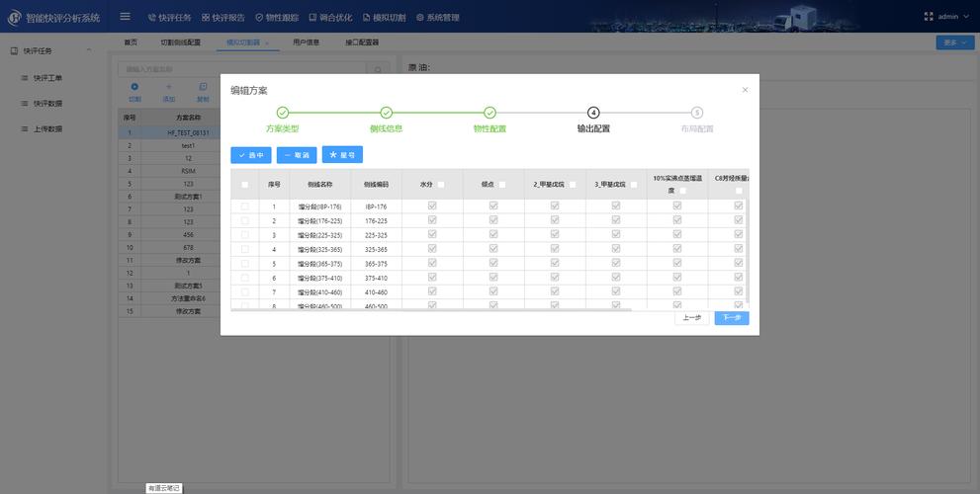Click the 选中 button
Image resolution: width=980 pixels, height=494 pixels.
250,155
